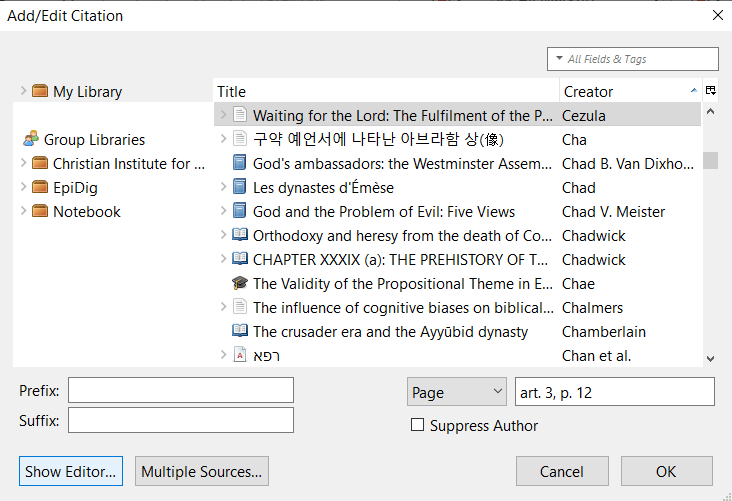Open the Page locator type dropdown
732x501 pixels.
pos(457,393)
